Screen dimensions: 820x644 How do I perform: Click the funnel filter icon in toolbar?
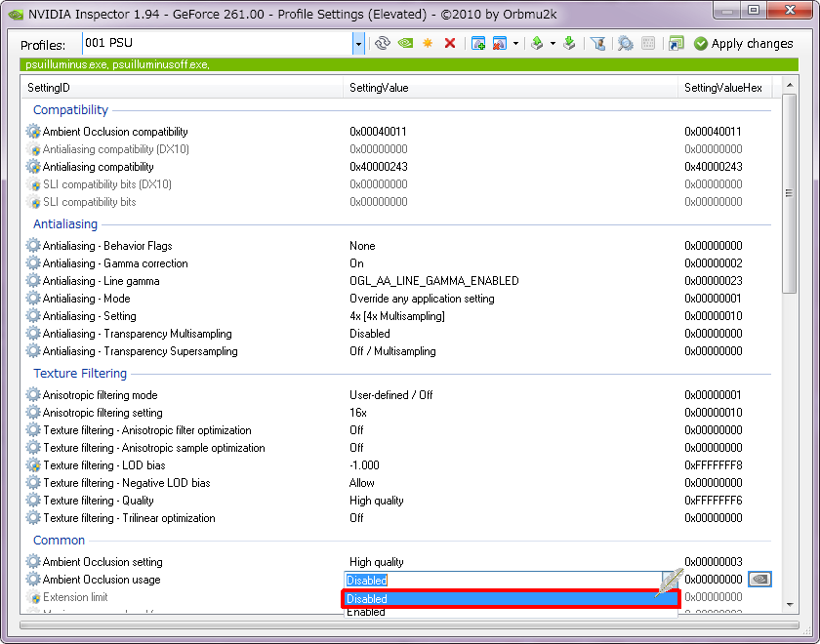coord(597,43)
